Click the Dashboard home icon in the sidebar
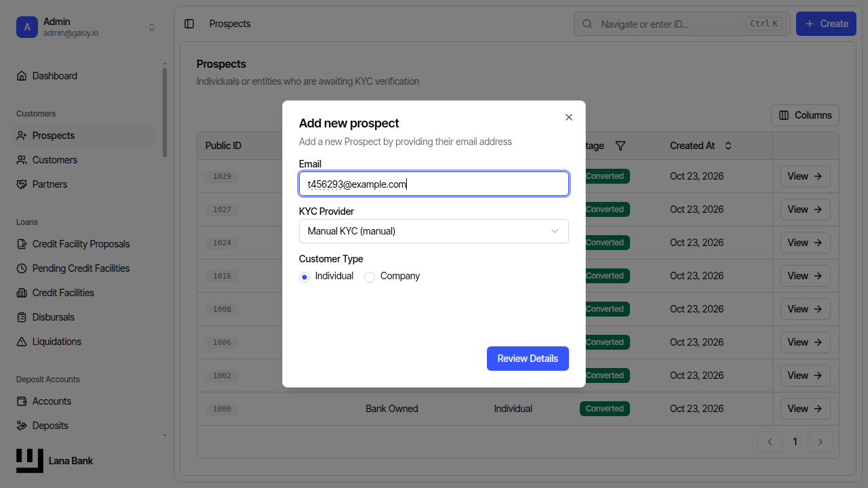 [22, 76]
